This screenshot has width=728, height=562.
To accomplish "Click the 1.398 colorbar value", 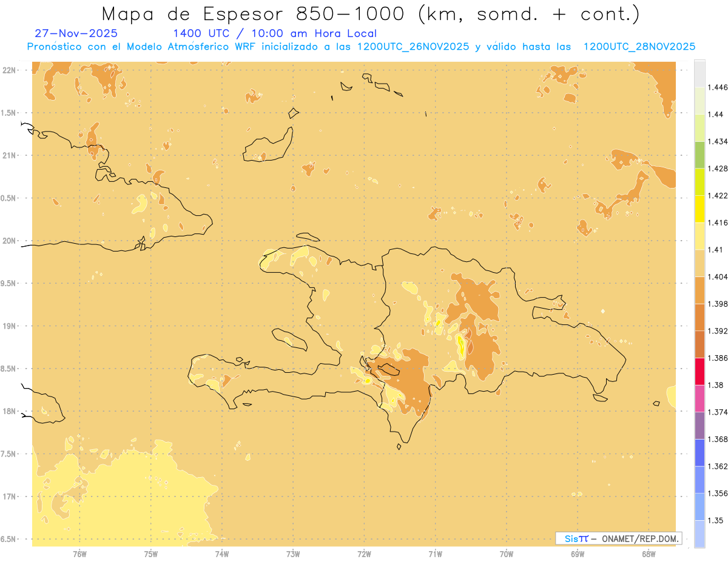I will tap(717, 304).
